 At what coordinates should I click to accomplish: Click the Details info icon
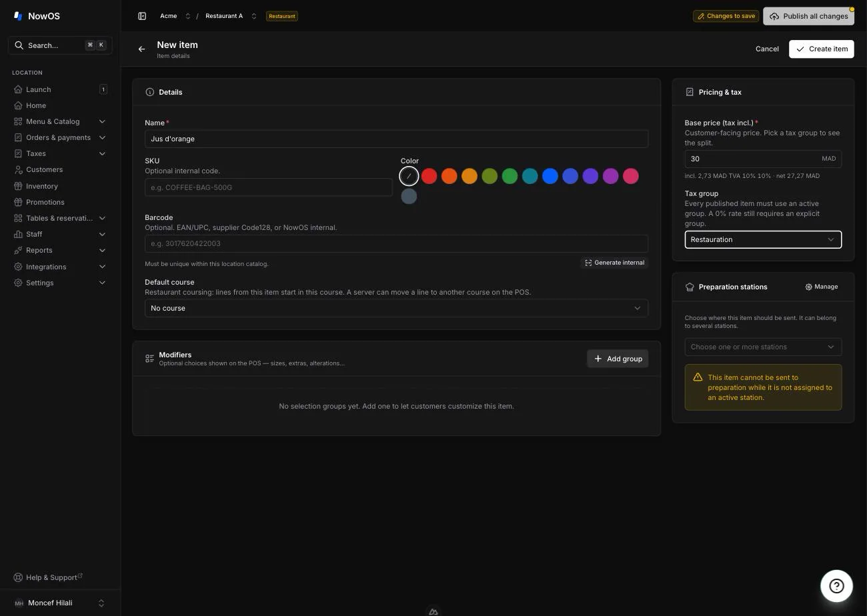pyautogui.click(x=149, y=92)
